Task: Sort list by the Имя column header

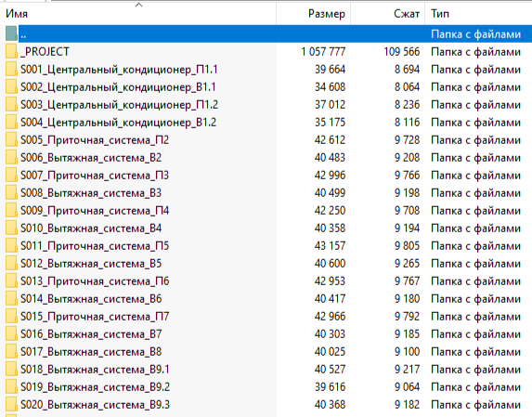Action: 138,14
